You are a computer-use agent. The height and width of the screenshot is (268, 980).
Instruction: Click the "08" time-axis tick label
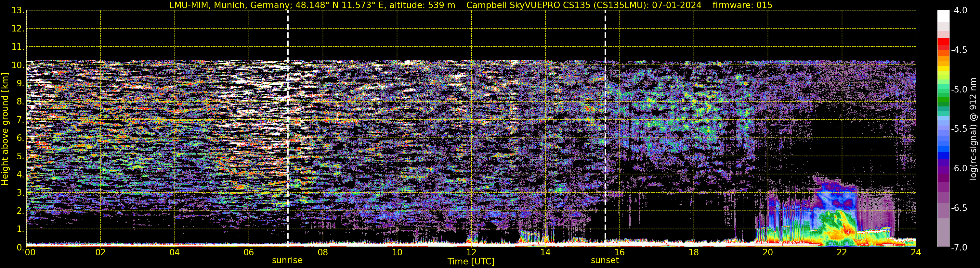tap(323, 252)
